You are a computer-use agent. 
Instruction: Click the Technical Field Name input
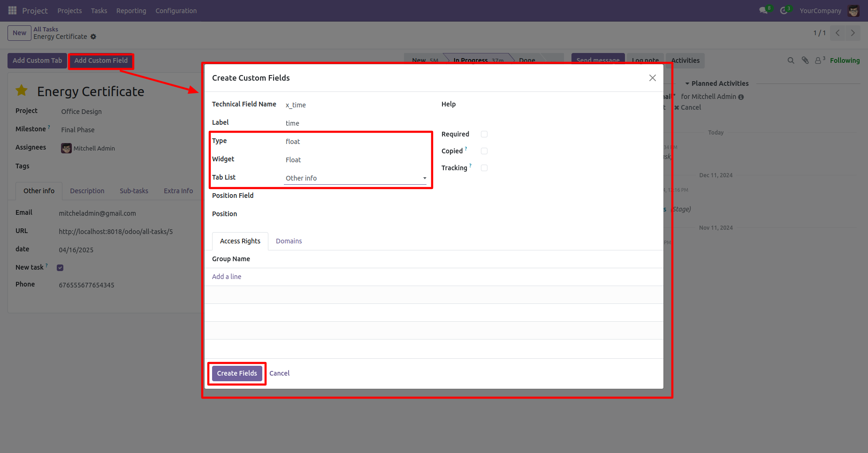pos(355,105)
